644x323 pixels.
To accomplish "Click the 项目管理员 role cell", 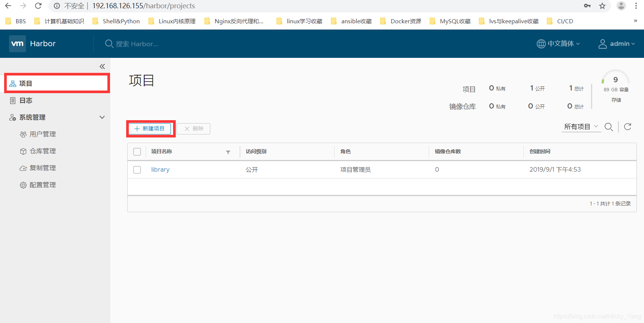I will click(355, 169).
